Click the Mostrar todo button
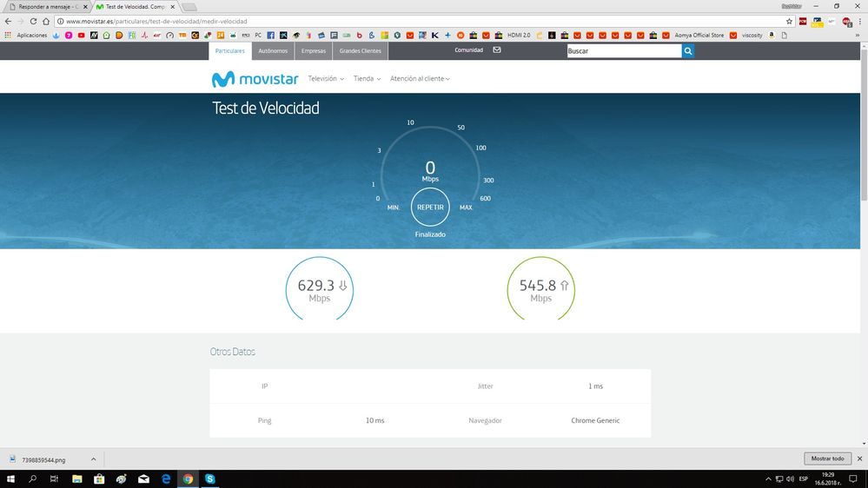Image resolution: width=868 pixels, height=488 pixels. [x=827, y=458]
